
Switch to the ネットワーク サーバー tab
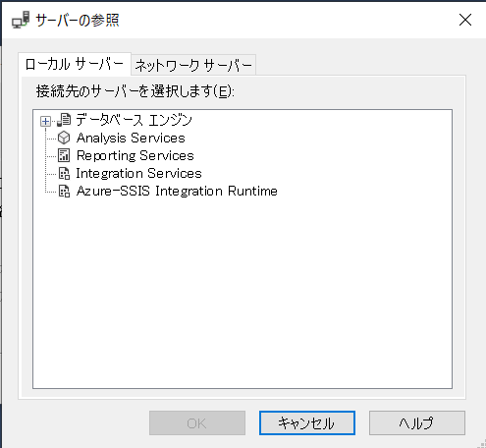click(x=193, y=65)
